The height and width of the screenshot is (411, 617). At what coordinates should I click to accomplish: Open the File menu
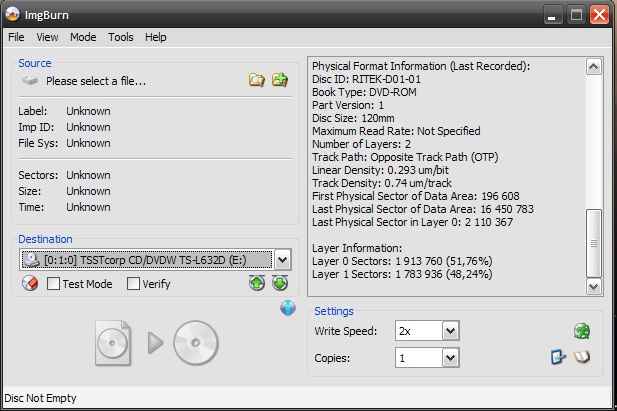(x=16, y=37)
